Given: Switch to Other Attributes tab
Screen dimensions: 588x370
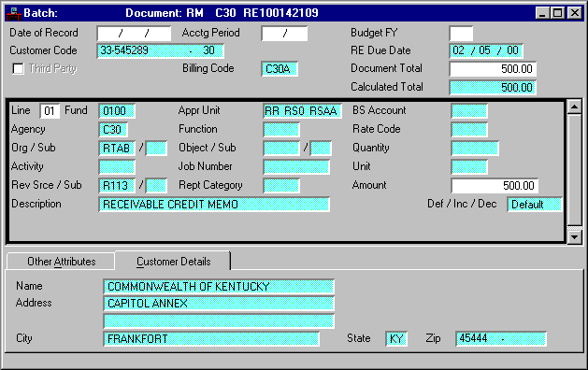Looking at the screenshot, I should [61, 262].
